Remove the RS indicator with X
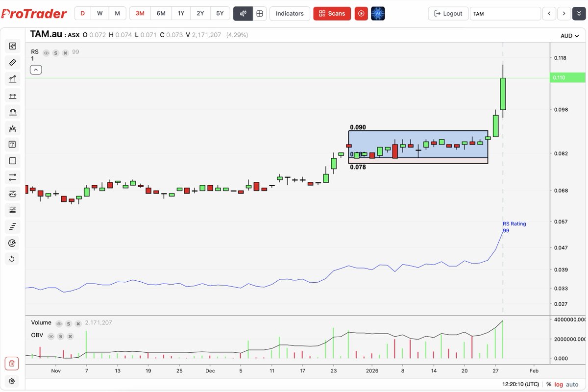Viewport: 588px width, 392px height. point(65,52)
